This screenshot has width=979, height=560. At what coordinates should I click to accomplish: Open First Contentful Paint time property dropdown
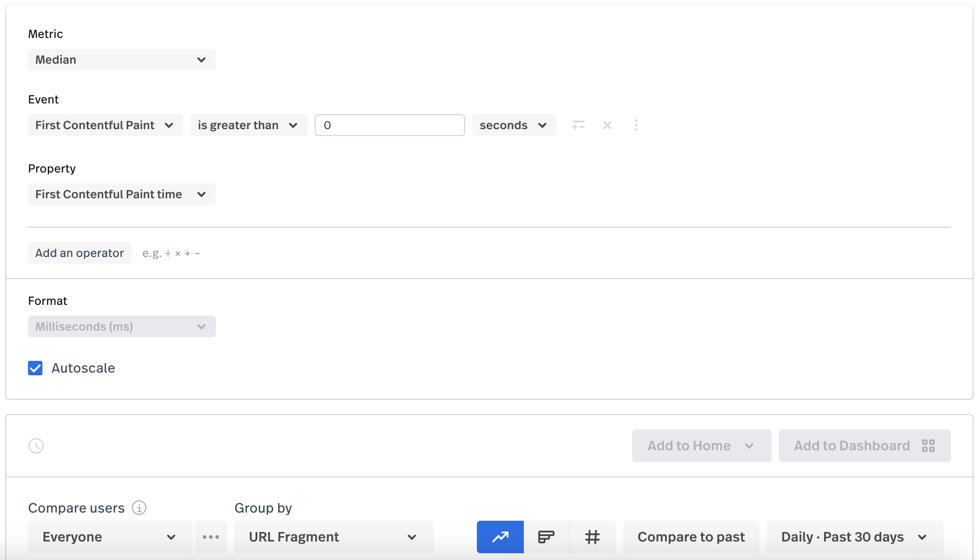[x=121, y=194]
